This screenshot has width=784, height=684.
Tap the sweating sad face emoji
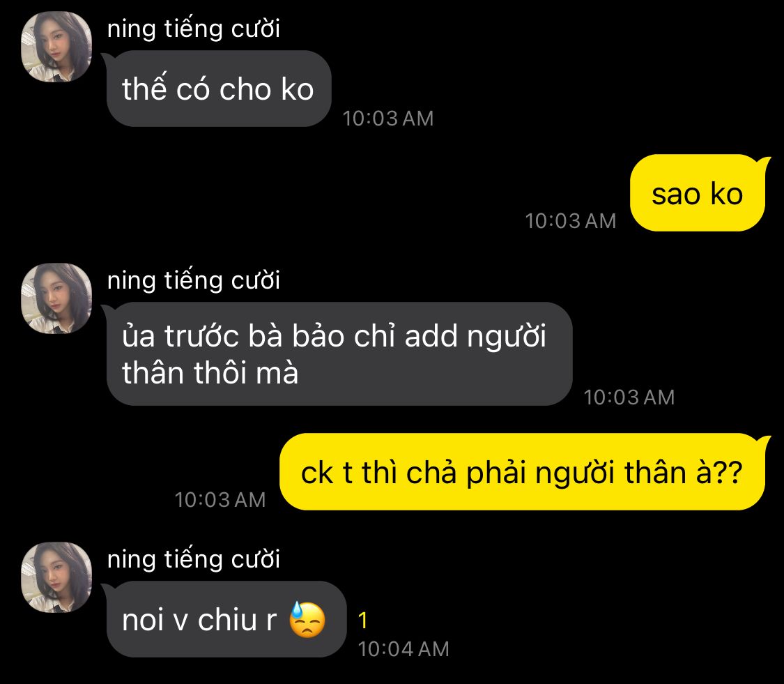click(x=307, y=619)
